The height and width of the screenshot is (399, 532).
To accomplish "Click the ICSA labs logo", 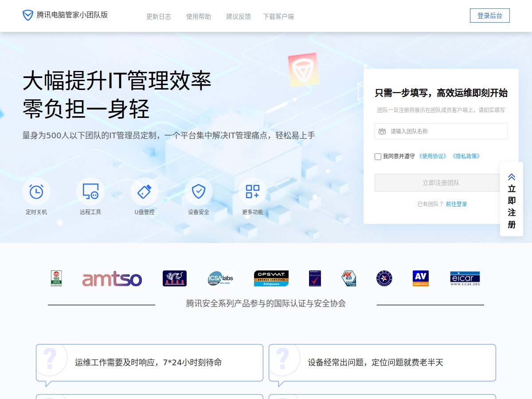I will click(x=220, y=278).
